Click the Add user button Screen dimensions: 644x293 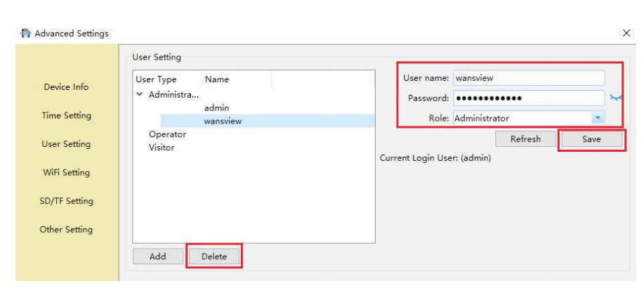point(158,256)
